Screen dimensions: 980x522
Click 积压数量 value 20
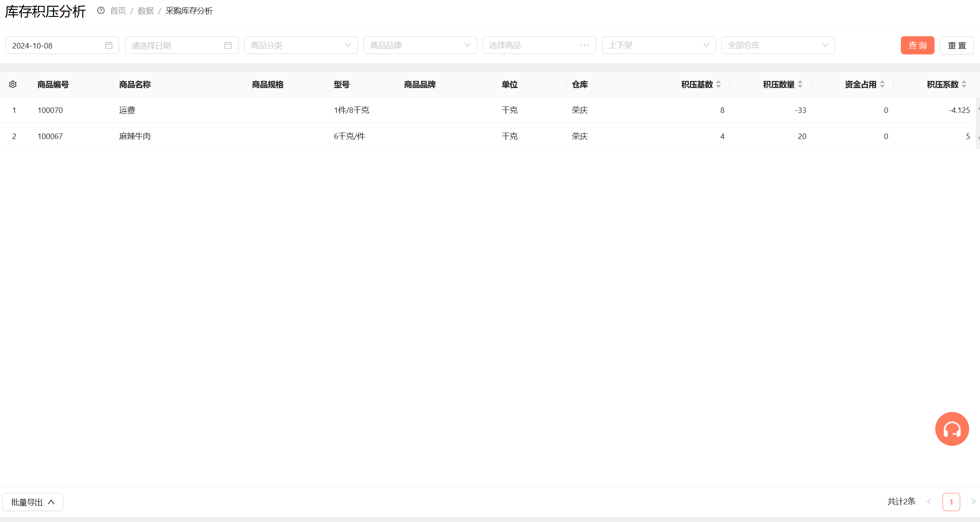coord(802,136)
